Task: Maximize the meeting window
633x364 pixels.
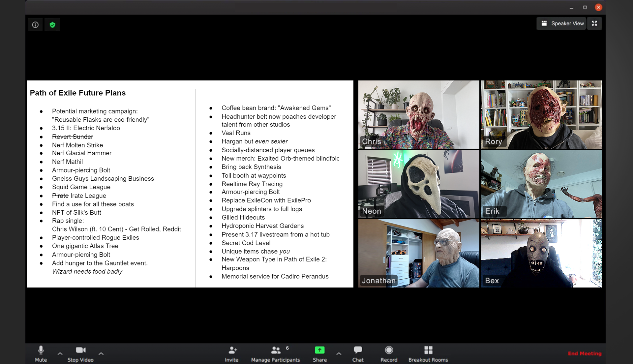Action: pyautogui.click(x=585, y=7)
